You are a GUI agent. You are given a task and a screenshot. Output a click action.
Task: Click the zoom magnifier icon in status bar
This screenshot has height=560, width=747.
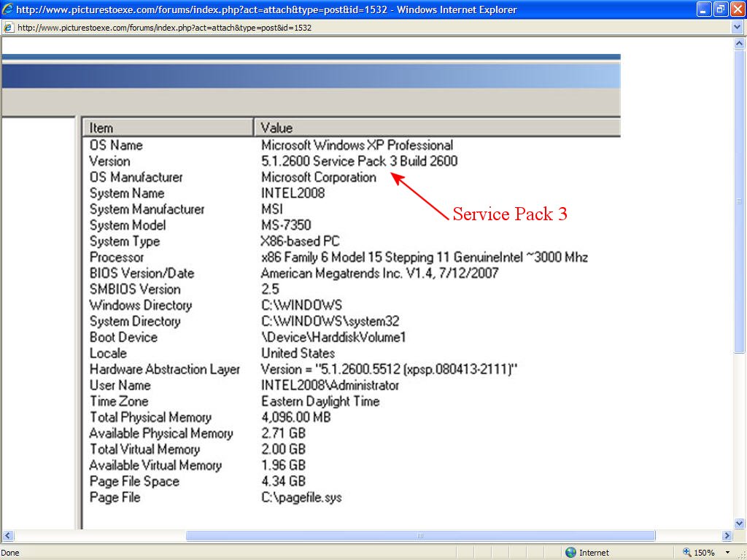click(x=686, y=553)
